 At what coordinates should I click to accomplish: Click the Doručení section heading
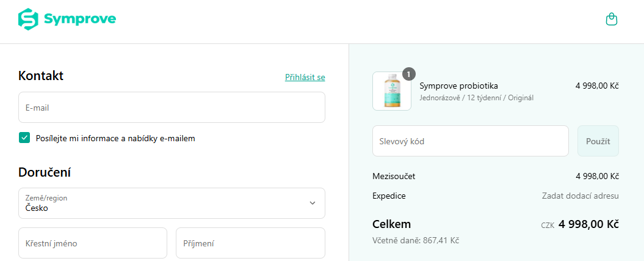[x=46, y=172]
